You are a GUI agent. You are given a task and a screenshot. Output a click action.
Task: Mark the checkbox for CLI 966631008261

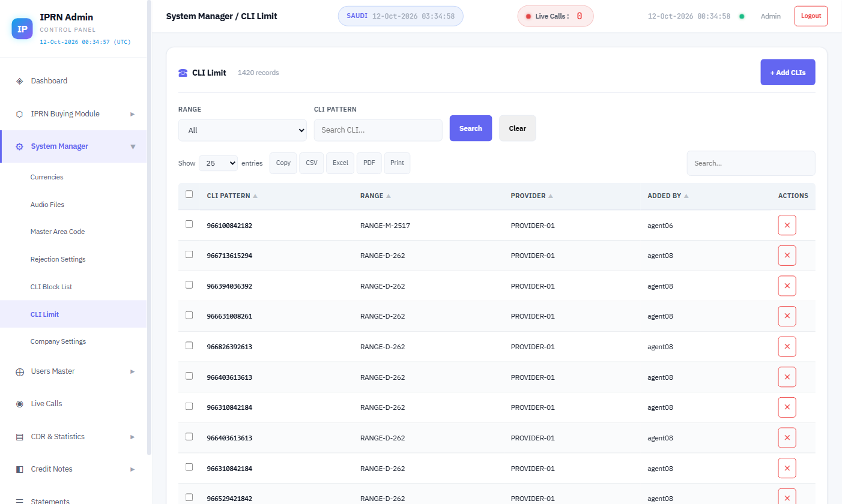tap(189, 315)
